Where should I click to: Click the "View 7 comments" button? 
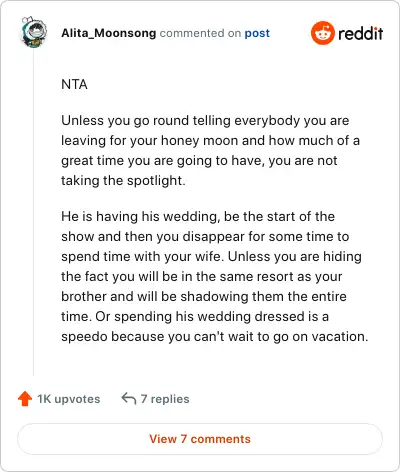click(200, 439)
